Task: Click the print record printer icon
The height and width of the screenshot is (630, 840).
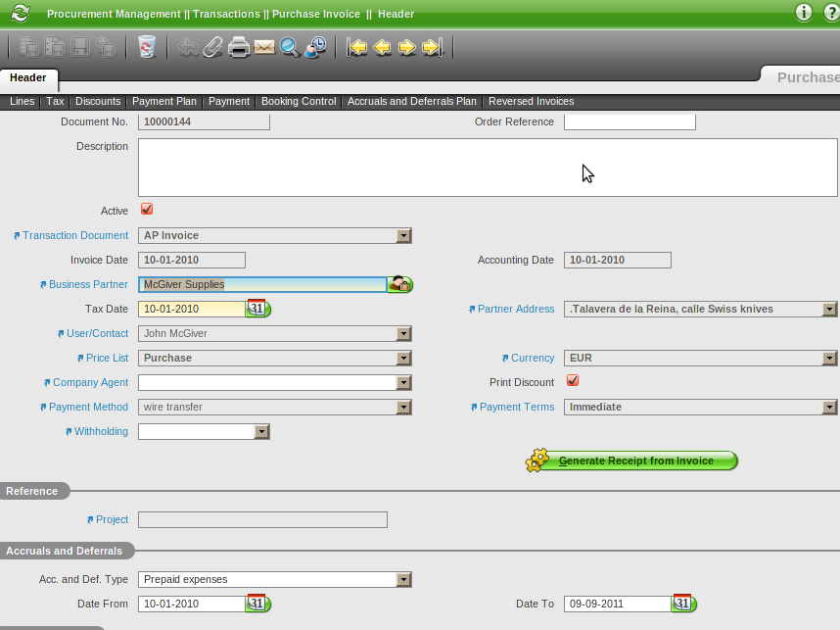Action: (240, 47)
